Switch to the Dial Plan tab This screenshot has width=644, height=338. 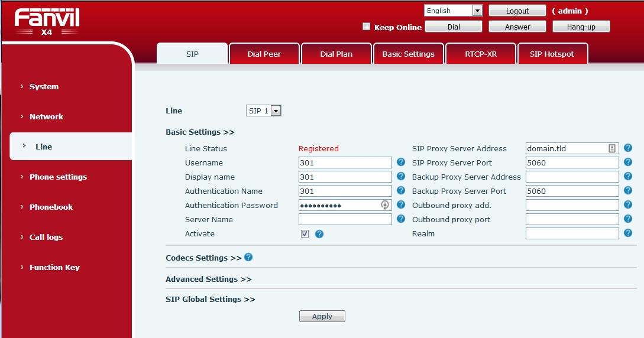336,54
